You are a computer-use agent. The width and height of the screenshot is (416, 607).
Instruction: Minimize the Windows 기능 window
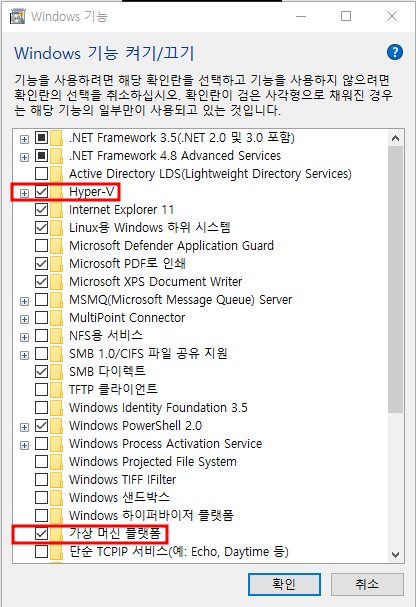[301, 16]
